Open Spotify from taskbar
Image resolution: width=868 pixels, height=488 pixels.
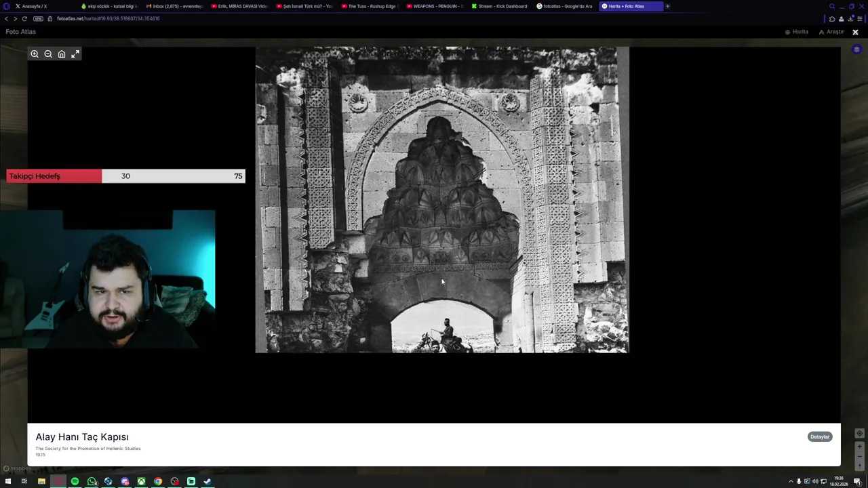click(x=75, y=481)
